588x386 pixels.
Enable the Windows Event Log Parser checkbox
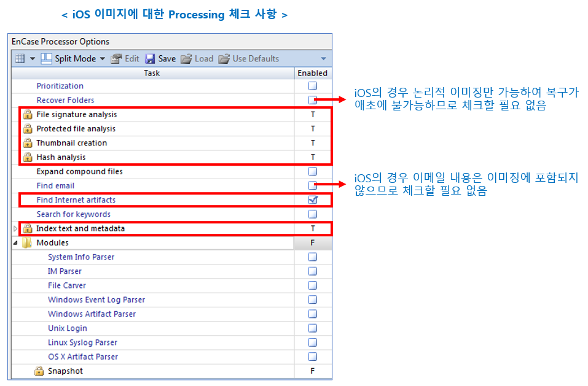point(312,299)
